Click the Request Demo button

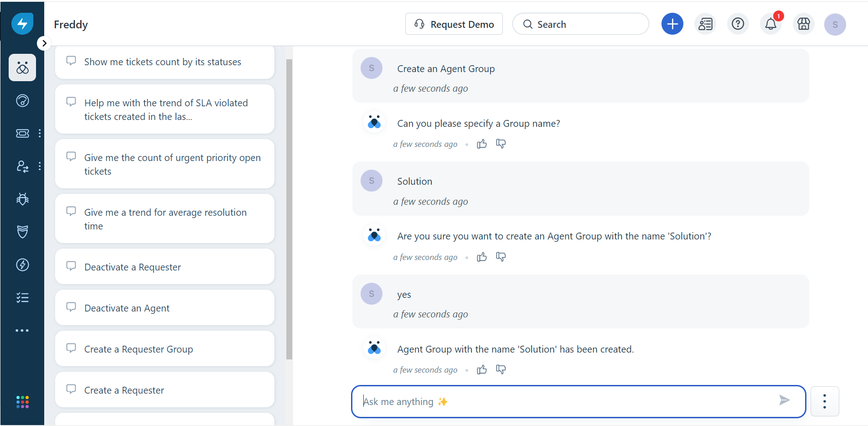(454, 24)
